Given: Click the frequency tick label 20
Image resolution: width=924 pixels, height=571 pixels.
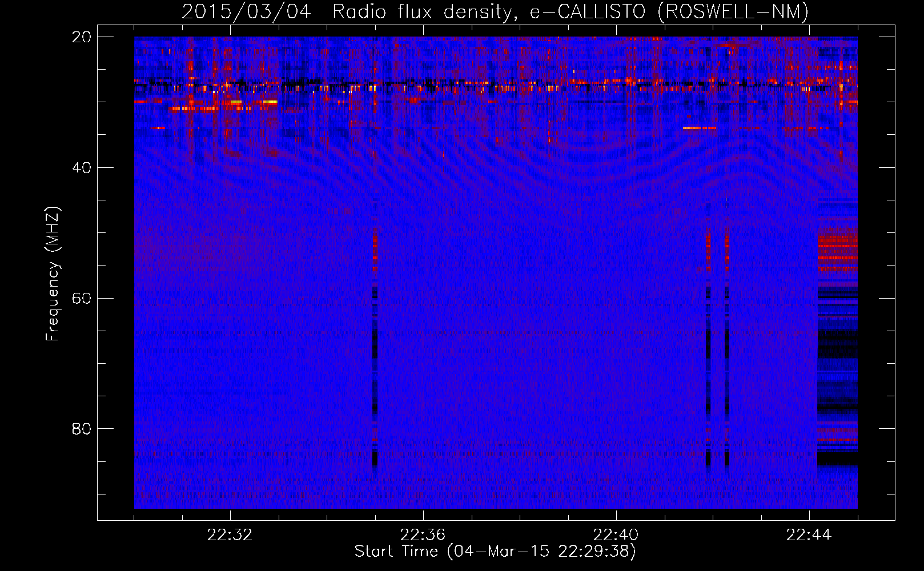Looking at the screenshot, I should 82,37.
